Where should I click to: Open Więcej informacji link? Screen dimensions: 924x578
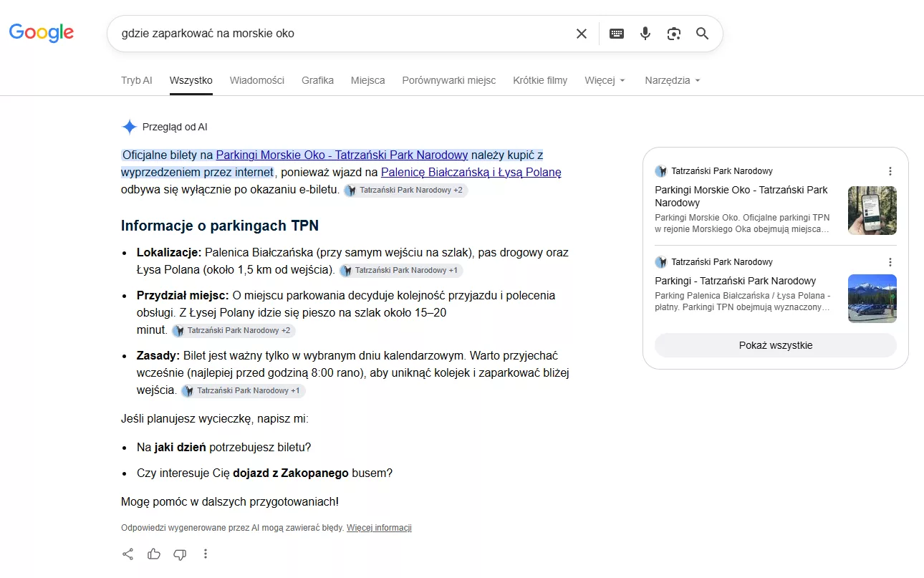[x=379, y=528]
